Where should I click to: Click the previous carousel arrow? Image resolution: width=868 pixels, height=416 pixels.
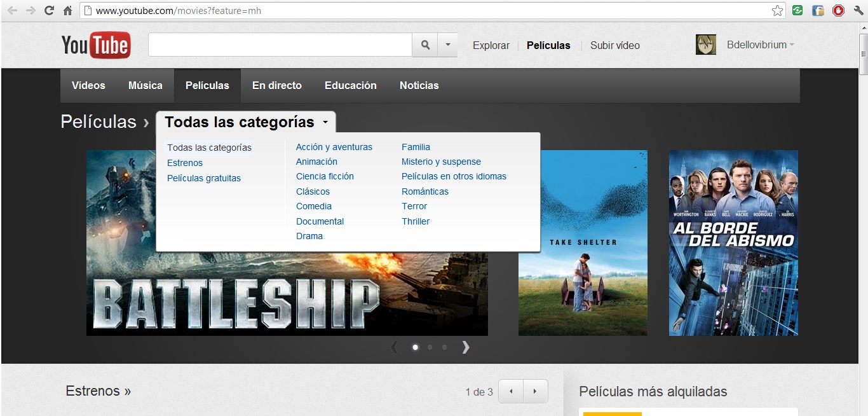pyautogui.click(x=395, y=347)
